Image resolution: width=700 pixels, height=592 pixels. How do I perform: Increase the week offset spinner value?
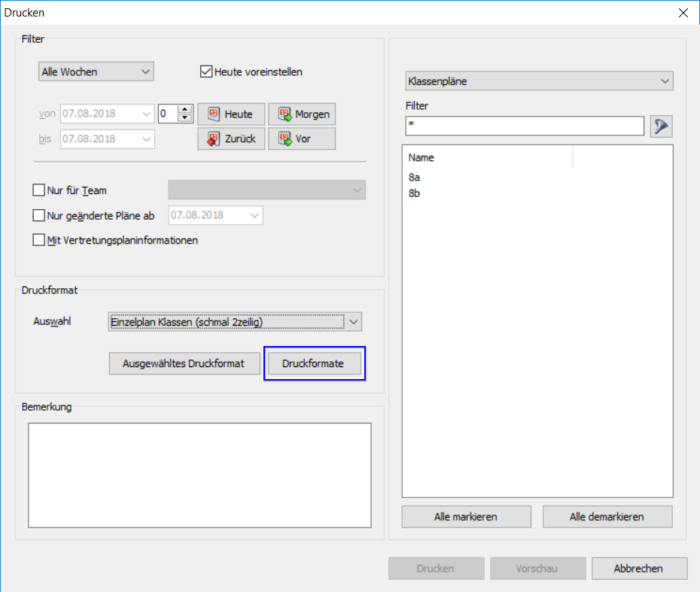[185, 109]
